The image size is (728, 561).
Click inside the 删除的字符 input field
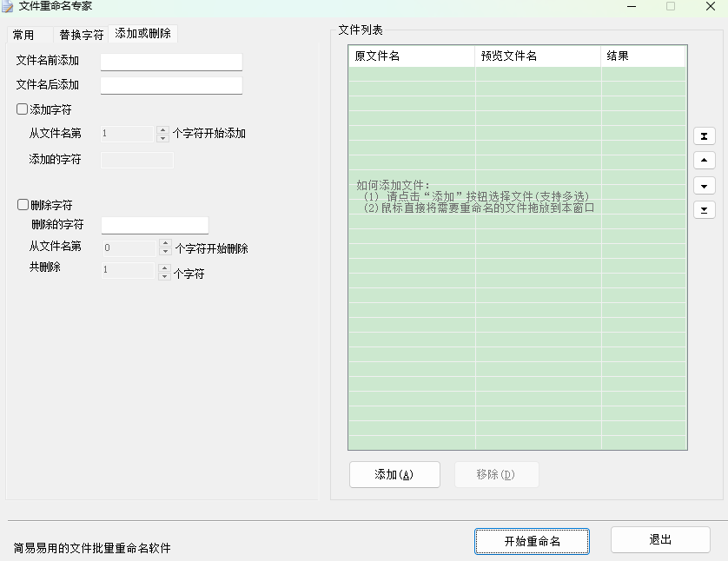(155, 224)
